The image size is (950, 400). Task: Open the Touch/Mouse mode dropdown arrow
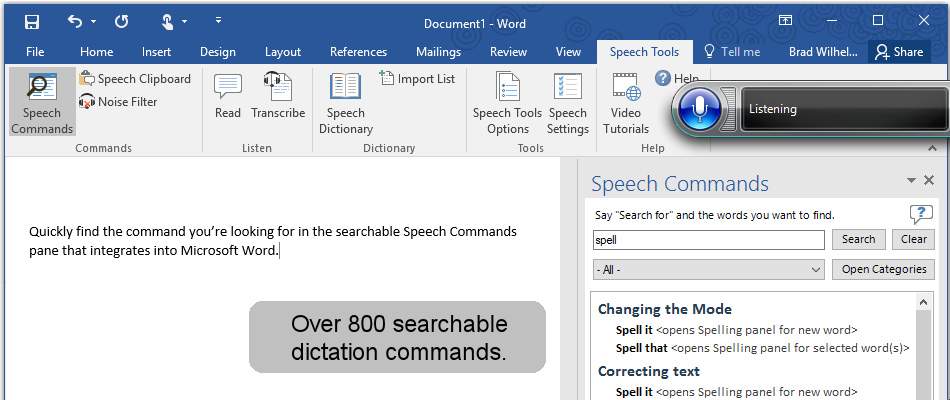(184, 22)
